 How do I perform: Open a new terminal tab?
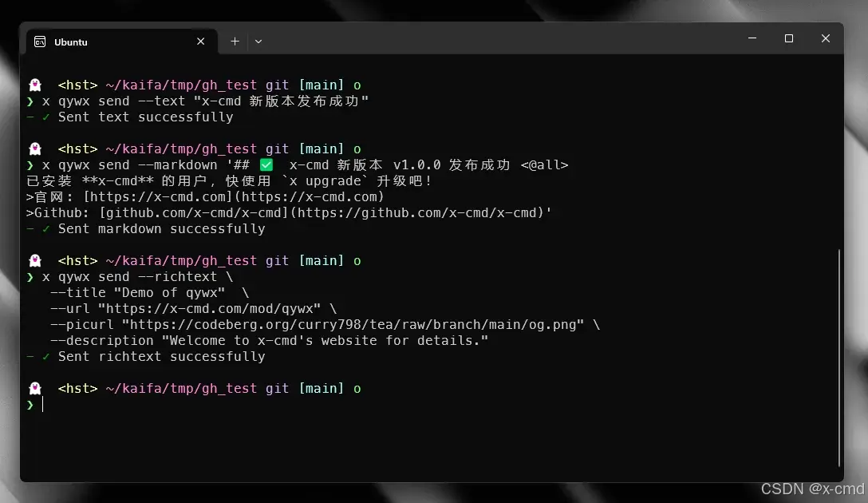(x=235, y=42)
